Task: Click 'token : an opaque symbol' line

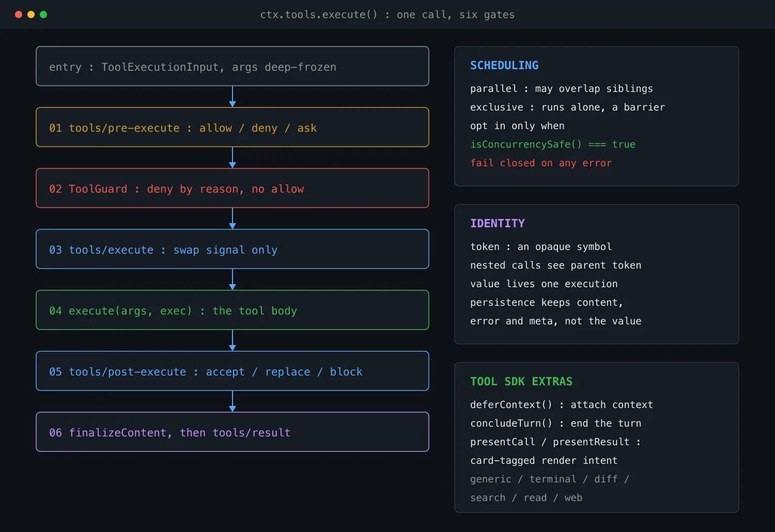Action: (541, 247)
